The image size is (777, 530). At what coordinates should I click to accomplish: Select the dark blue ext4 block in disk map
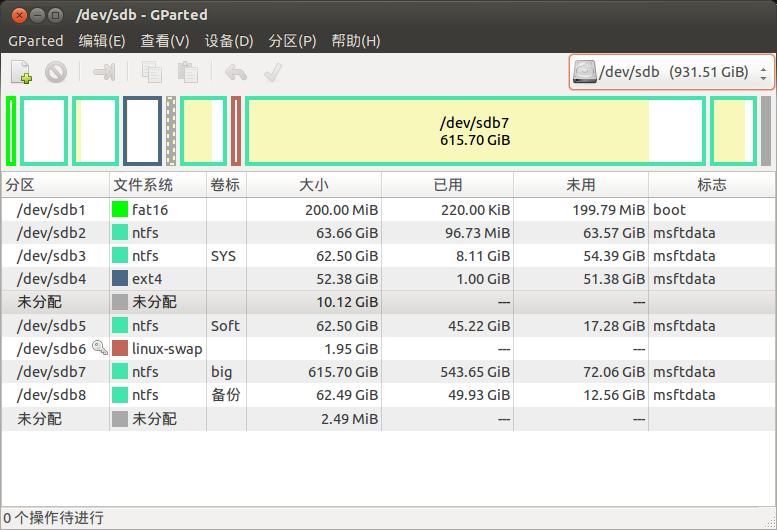[x=143, y=131]
